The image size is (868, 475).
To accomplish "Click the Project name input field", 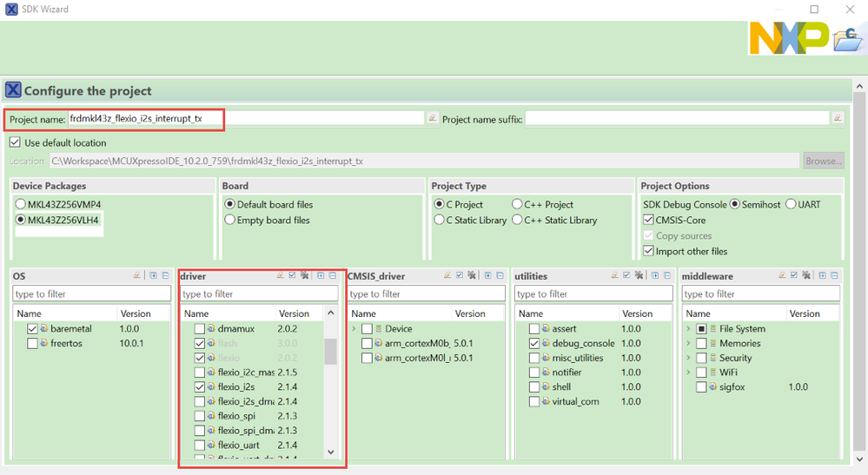I will [x=247, y=118].
